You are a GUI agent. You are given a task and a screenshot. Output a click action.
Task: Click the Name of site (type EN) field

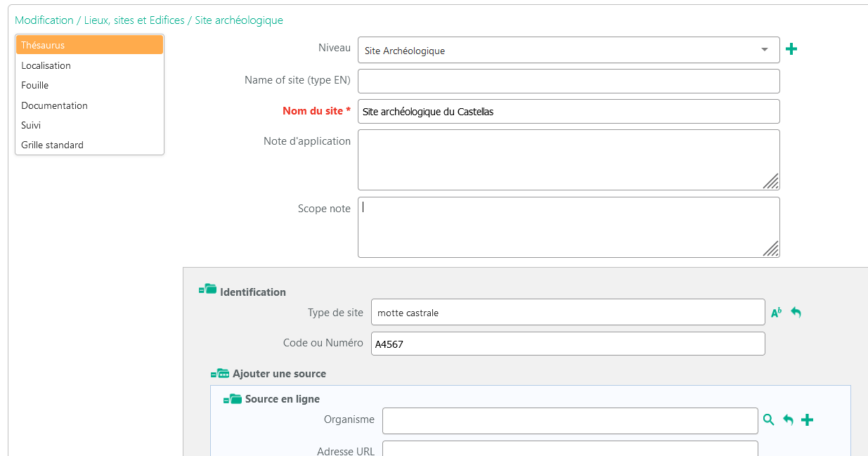568,81
